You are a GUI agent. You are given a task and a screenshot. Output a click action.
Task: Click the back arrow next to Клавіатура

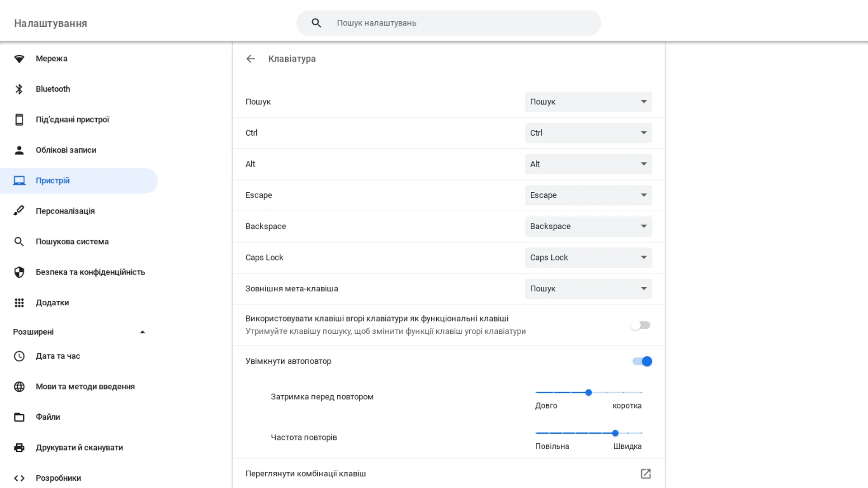250,59
